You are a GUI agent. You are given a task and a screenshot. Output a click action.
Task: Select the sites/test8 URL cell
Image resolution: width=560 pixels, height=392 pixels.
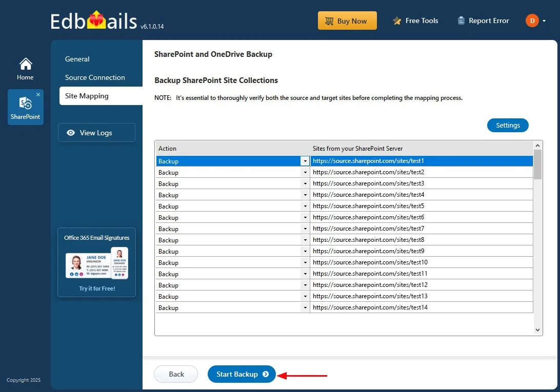pyautogui.click(x=422, y=240)
